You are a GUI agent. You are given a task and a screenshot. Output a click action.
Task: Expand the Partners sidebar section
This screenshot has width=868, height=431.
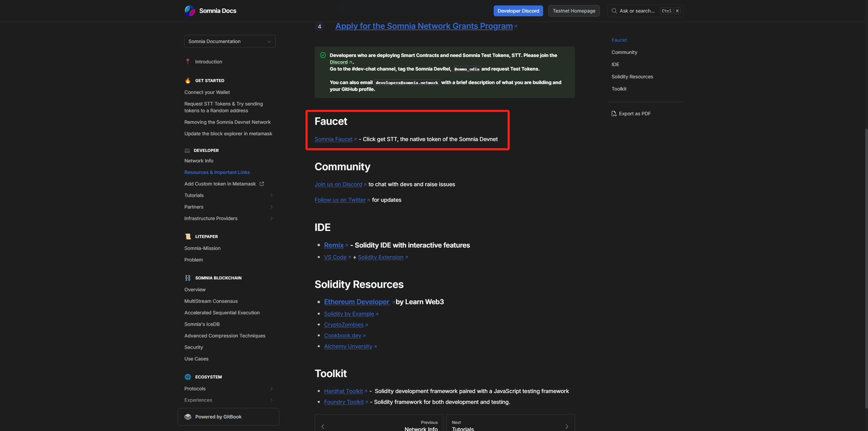pyautogui.click(x=271, y=207)
